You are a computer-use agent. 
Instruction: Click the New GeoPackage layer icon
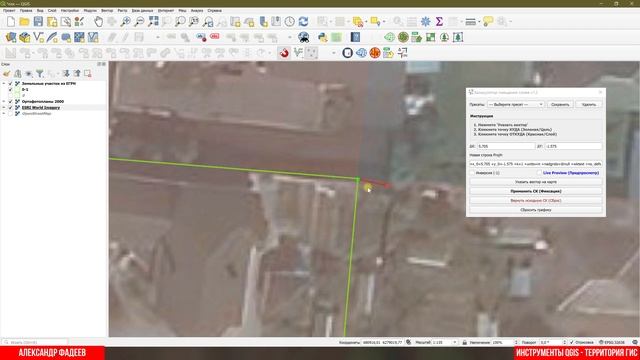[25, 38]
